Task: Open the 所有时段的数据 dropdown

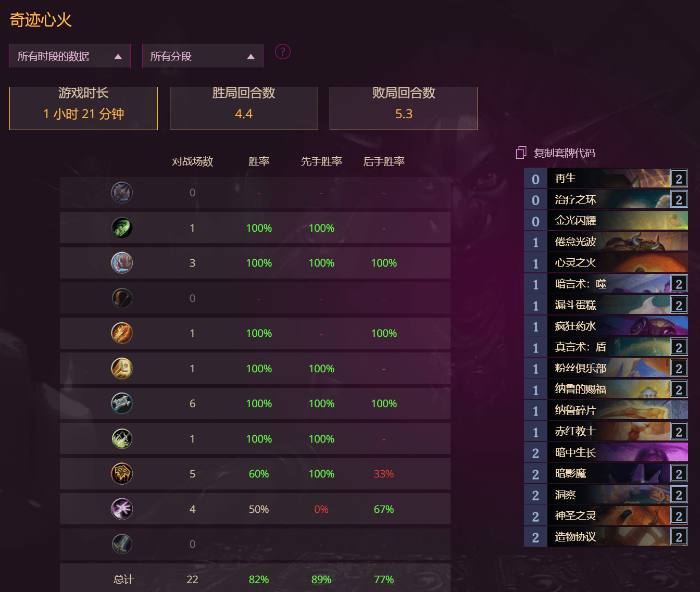Action: [x=70, y=56]
